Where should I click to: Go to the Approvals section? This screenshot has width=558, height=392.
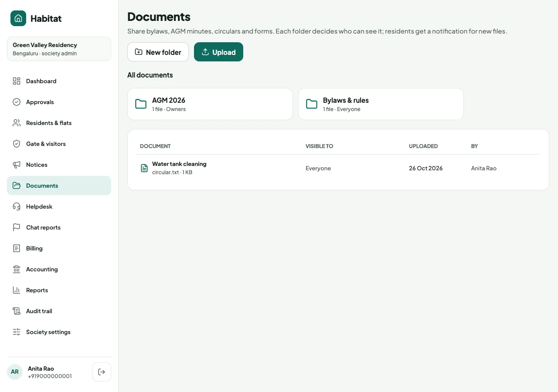(x=59, y=102)
